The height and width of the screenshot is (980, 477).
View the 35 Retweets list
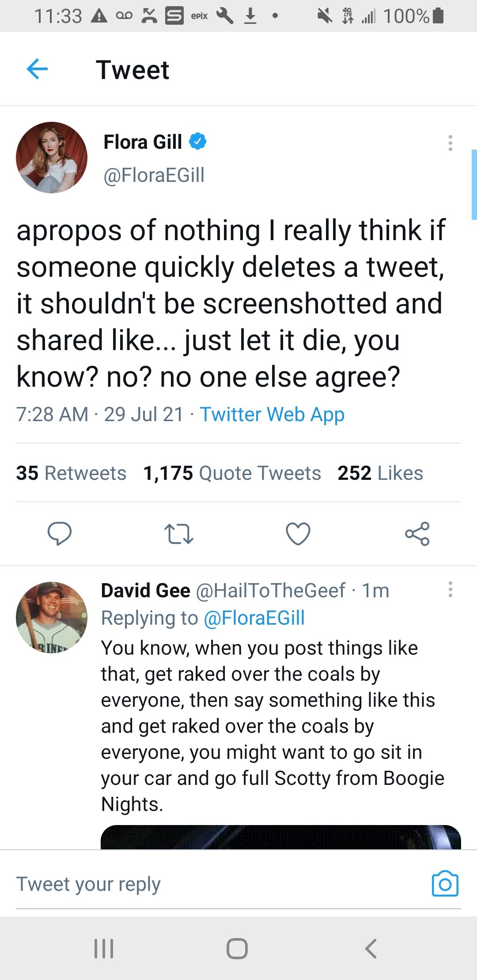pyautogui.click(x=71, y=473)
